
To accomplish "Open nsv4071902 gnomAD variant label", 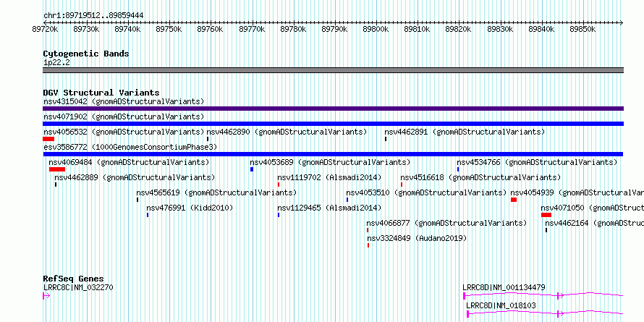I will (124, 116).
